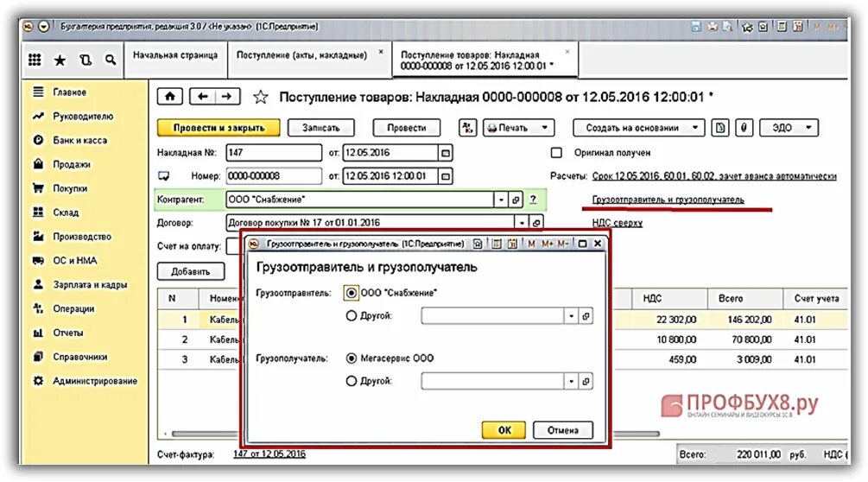Open the Администрирование section

point(95,381)
